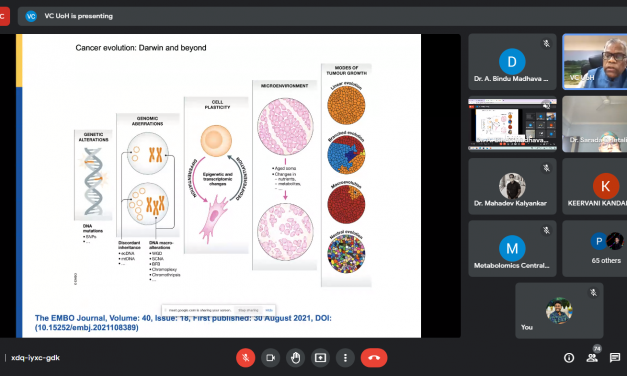Click the EMBO Journal citation text
The image size is (627, 376).
[183, 323]
